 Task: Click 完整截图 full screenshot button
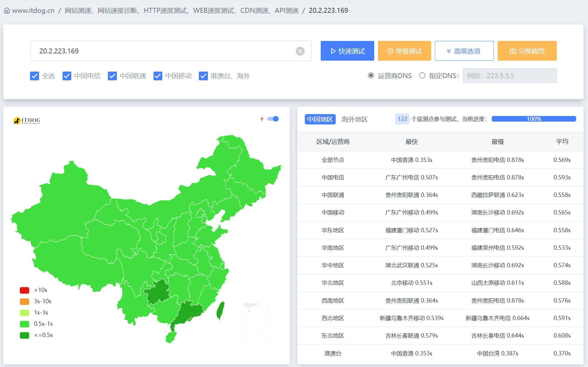[x=527, y=51]
